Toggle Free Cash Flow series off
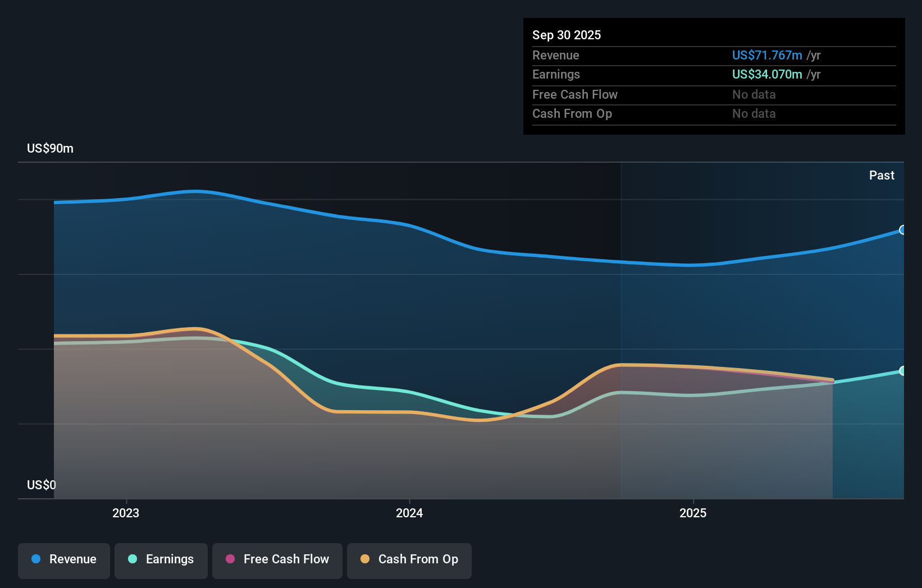This screenshot has width=922, height=588. click(277, 560)
